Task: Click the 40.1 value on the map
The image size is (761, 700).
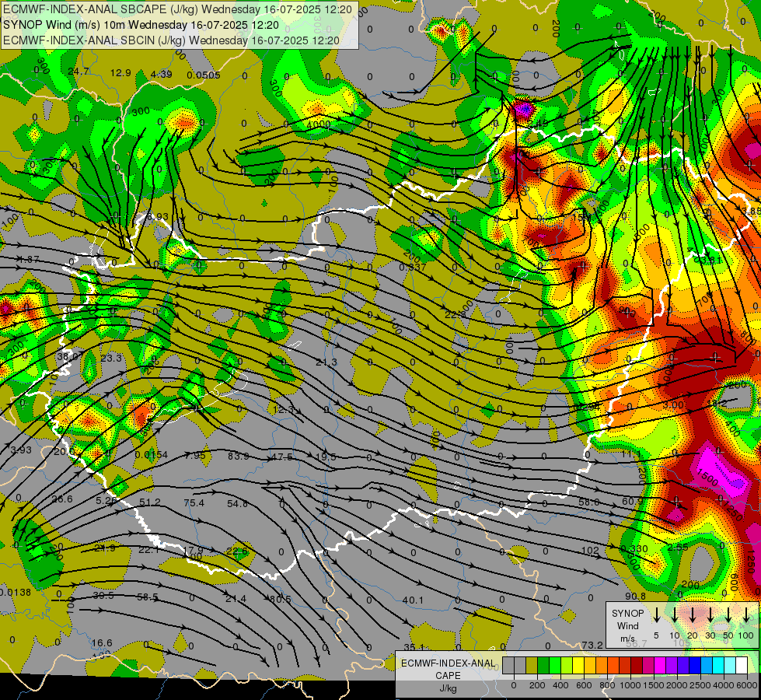Action: [x=413, y=600]
